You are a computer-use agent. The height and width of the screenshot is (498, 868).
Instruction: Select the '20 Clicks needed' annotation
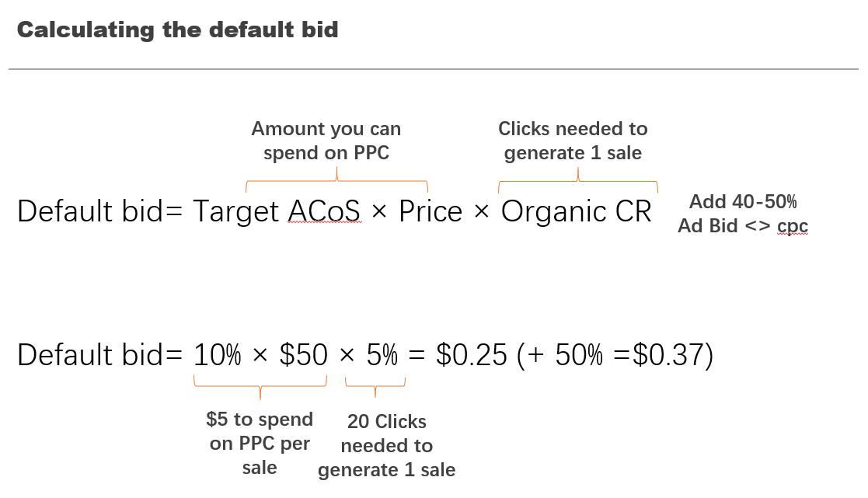pyautogui.click(x=386, y=445)
